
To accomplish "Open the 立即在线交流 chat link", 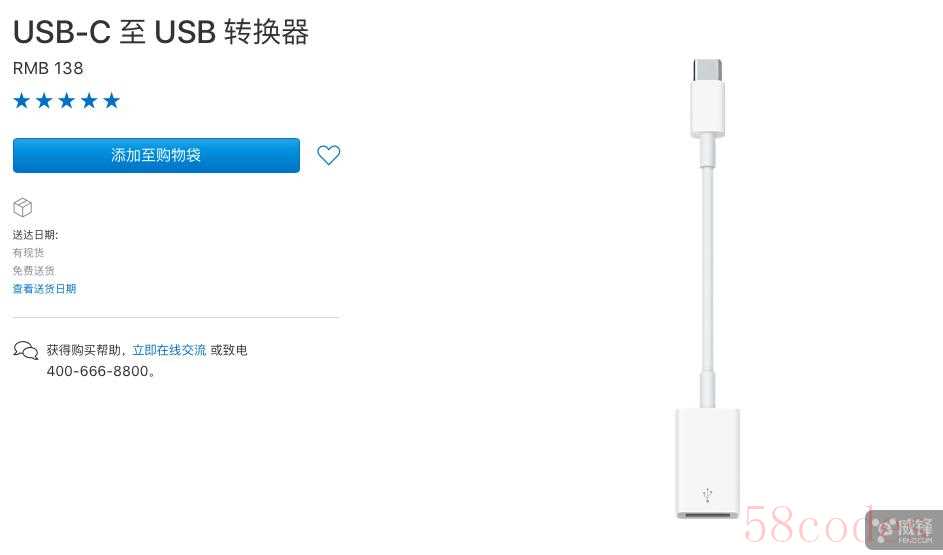I will [x=169, y=350].
